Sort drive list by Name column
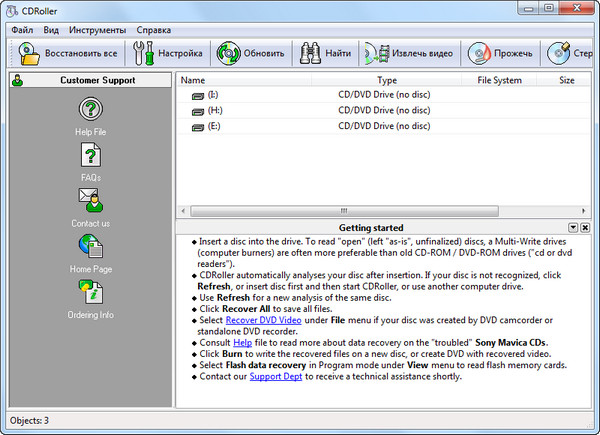The width and height of the screenshot is (600, 435). click(193, 79)
